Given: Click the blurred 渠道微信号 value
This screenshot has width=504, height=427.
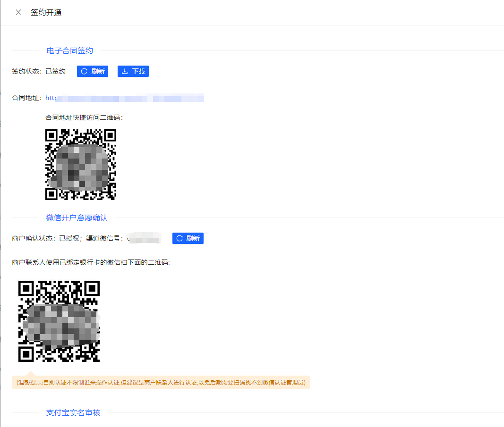Looking at the screenshot, I should [144, 238].
